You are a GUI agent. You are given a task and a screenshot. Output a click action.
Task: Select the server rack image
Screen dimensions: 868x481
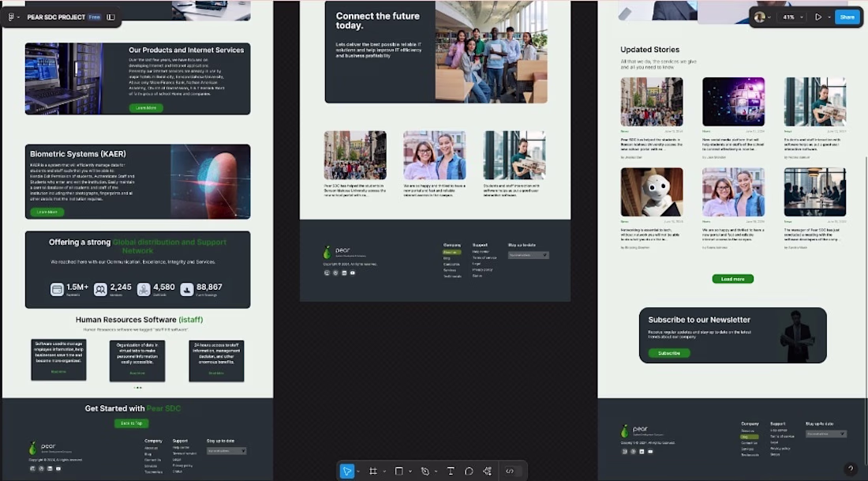coord(64,79)
